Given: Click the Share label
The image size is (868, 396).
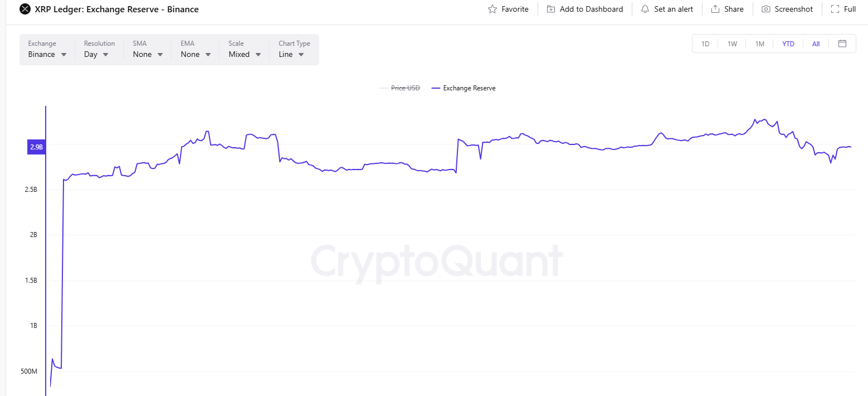Looking at the screenshot, I should tap(734, 9).
